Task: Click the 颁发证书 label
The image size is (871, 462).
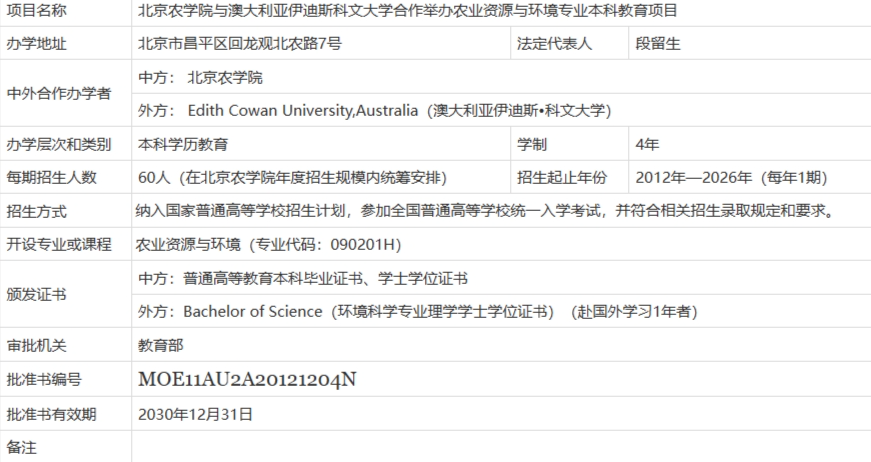Action: point(36,294)
